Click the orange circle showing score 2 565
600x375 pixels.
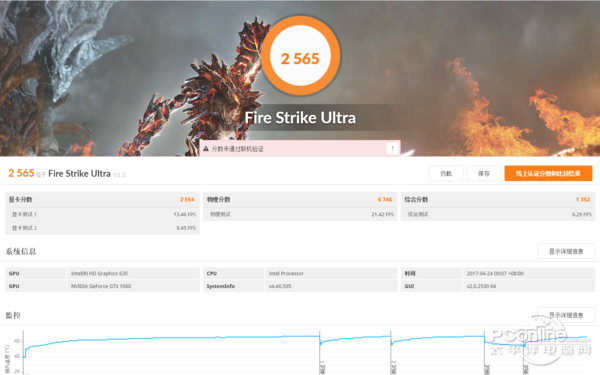coord(300,56)
